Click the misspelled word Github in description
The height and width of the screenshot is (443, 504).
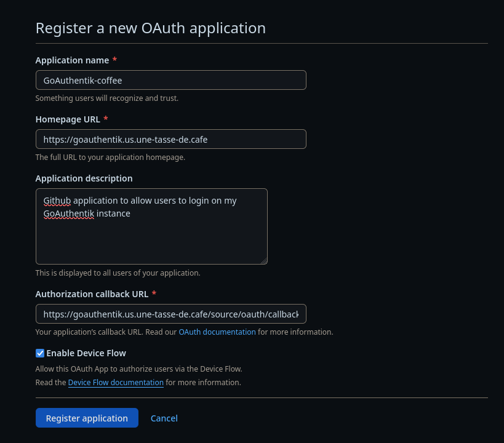(57, 201)
